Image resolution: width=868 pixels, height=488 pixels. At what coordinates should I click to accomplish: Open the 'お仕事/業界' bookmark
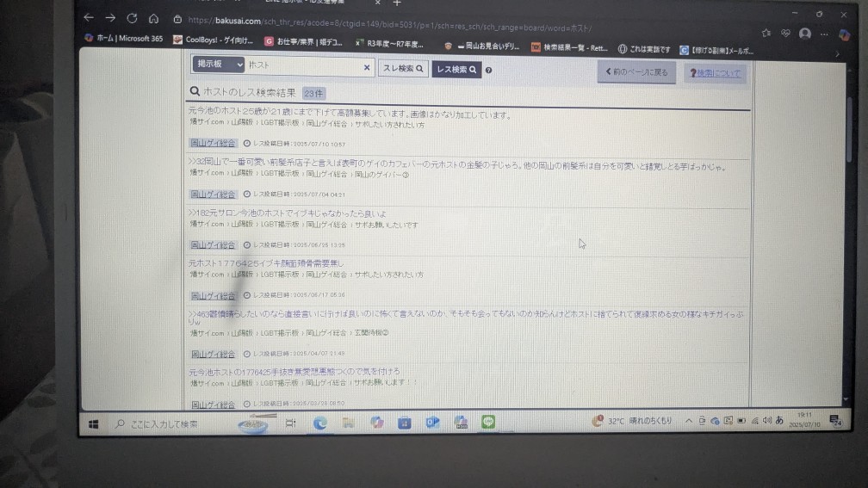pyautogui.click(x=303, y=41)
